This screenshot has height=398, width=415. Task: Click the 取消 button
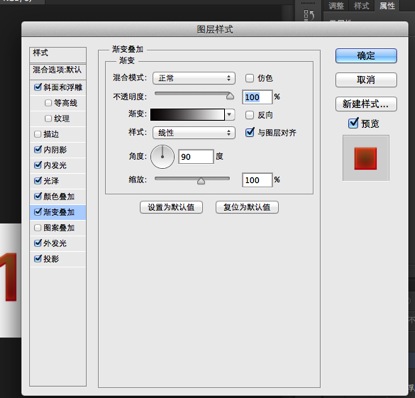coord(366,80)
